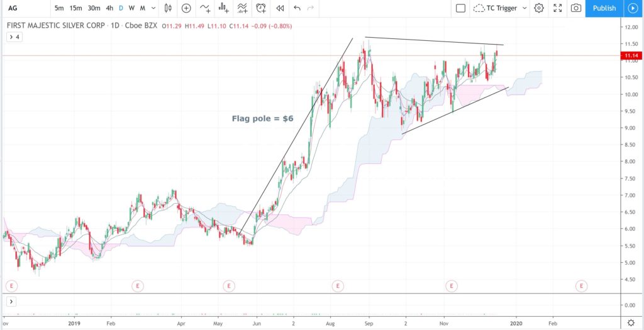Click the play button next to Publish

click(632, 8)
